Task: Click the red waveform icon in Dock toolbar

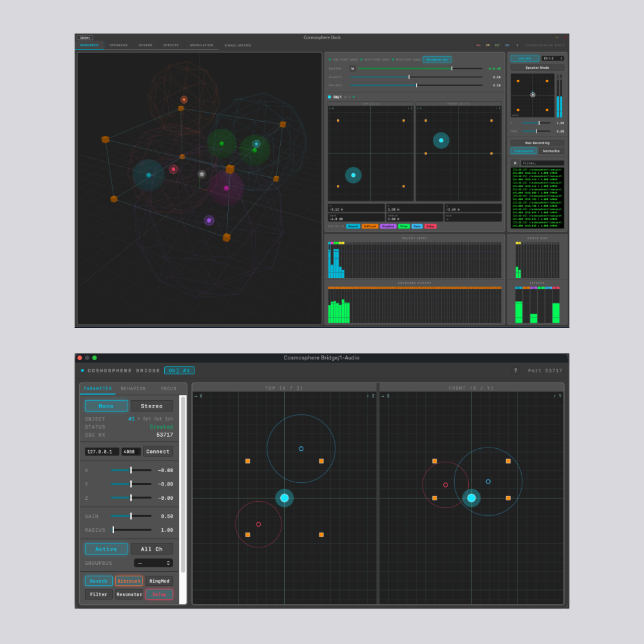Action: pyautogui.click(x=478, y=45)
